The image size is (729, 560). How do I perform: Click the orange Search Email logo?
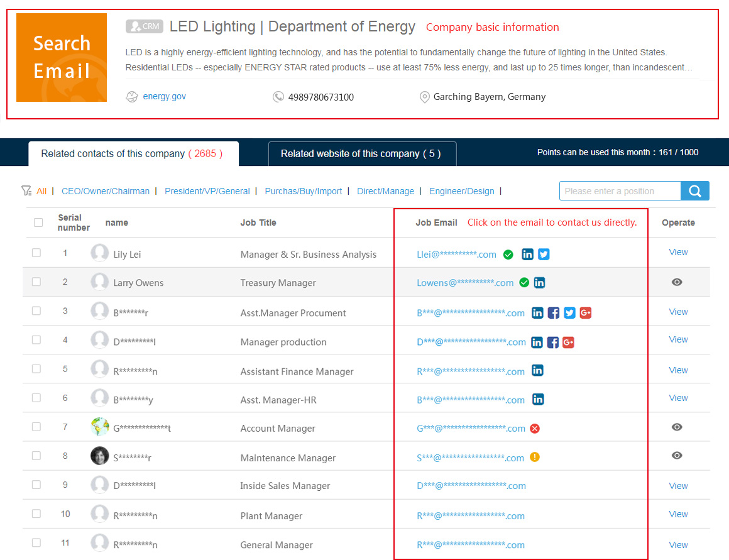(x=62, y=57)
